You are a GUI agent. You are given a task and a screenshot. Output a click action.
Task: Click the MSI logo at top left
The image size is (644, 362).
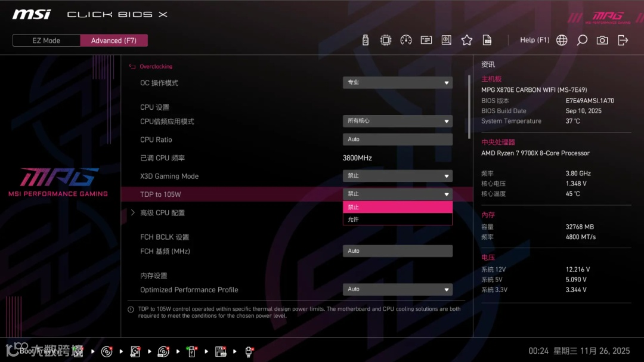pos(32,14)
